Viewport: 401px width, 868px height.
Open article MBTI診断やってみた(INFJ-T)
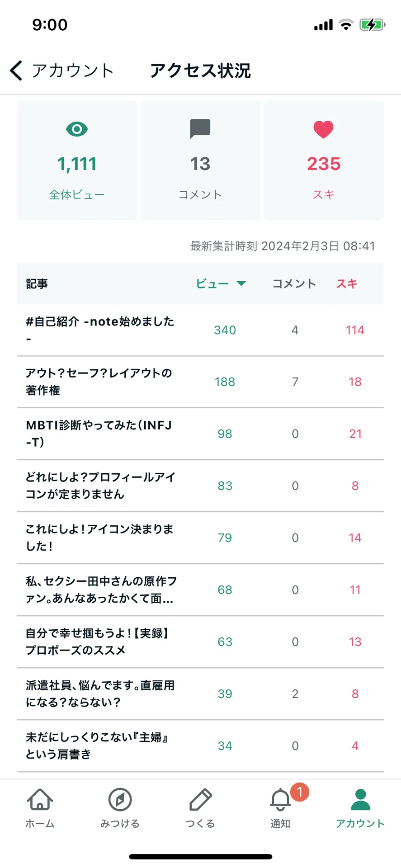(200, 434)
